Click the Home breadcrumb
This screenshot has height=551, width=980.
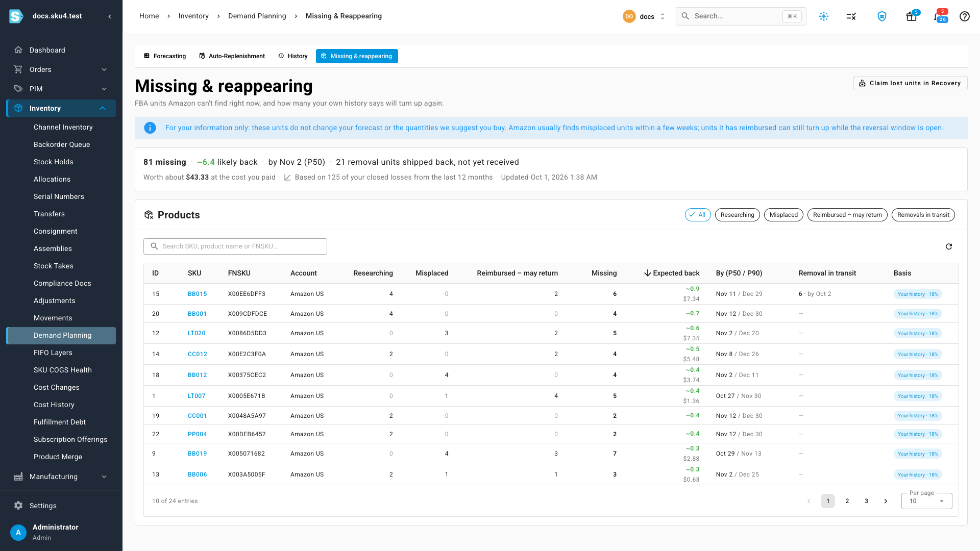pyautogui.click(x=149, y=16)
